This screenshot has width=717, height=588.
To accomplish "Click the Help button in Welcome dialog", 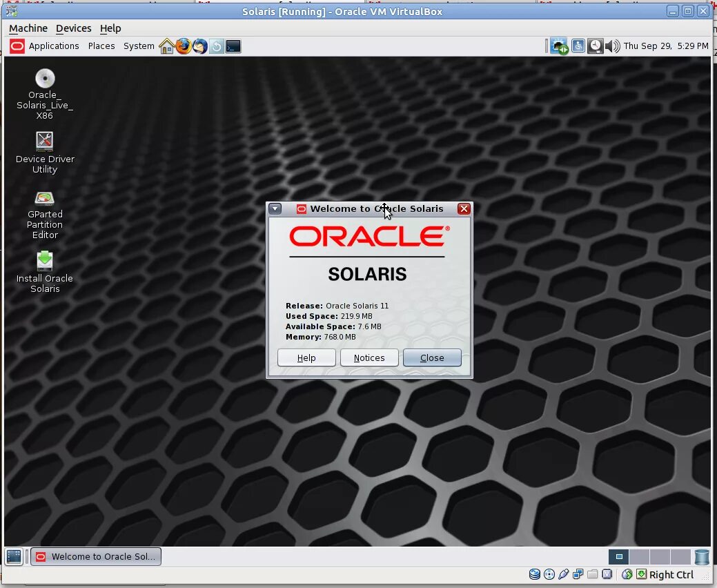I will click(x=306, y=357).
